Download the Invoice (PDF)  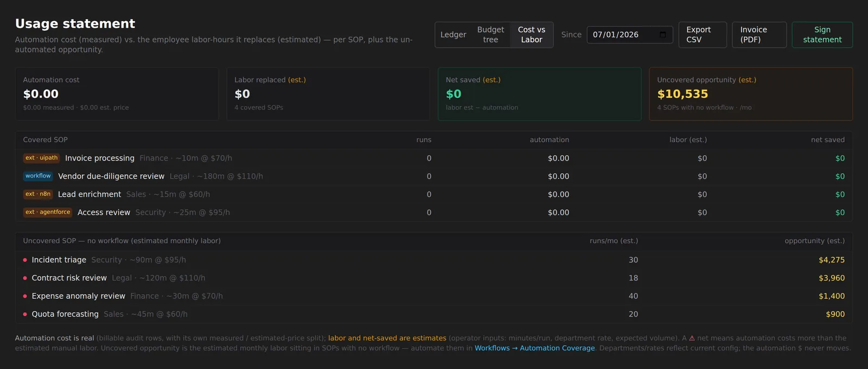coord(759,35)
